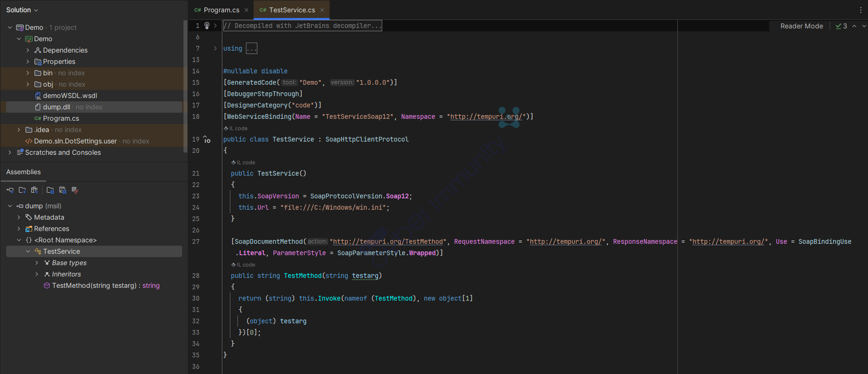Click the folder-with-plus icon in Assemblies toolbar

22,190
